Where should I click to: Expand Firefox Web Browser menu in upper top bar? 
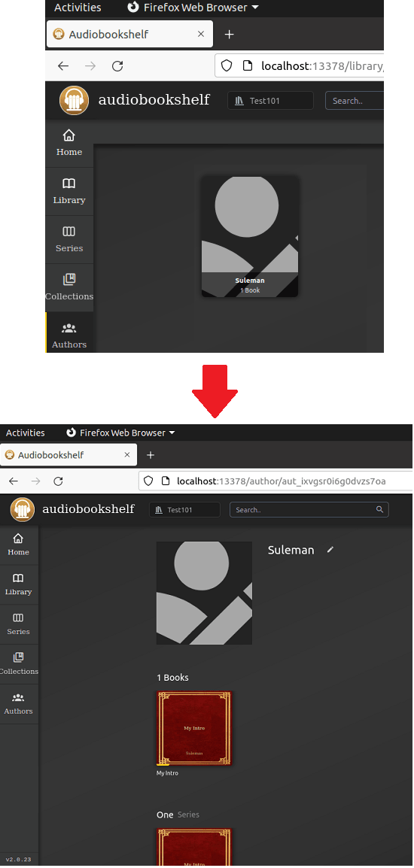[193, 8]
